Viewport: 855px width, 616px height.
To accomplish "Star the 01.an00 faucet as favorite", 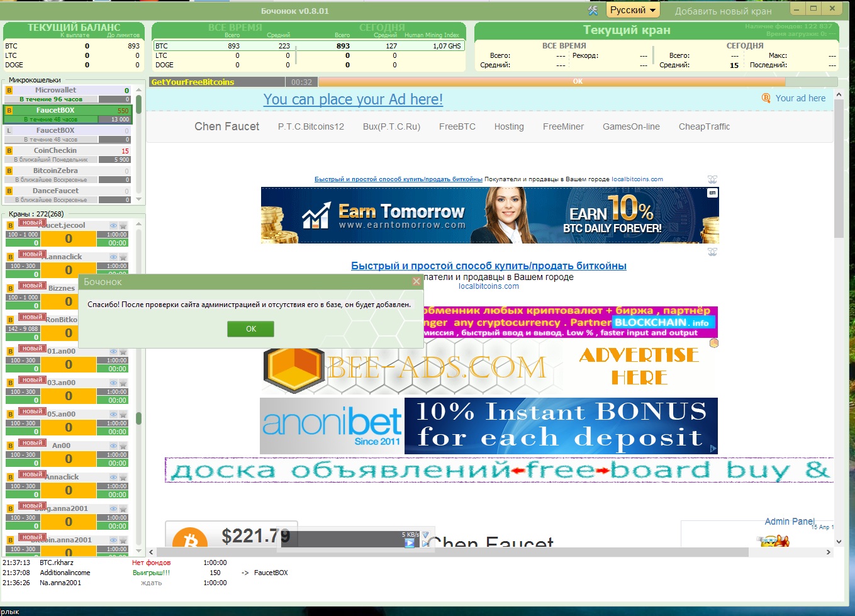I will tap(123, 351).
